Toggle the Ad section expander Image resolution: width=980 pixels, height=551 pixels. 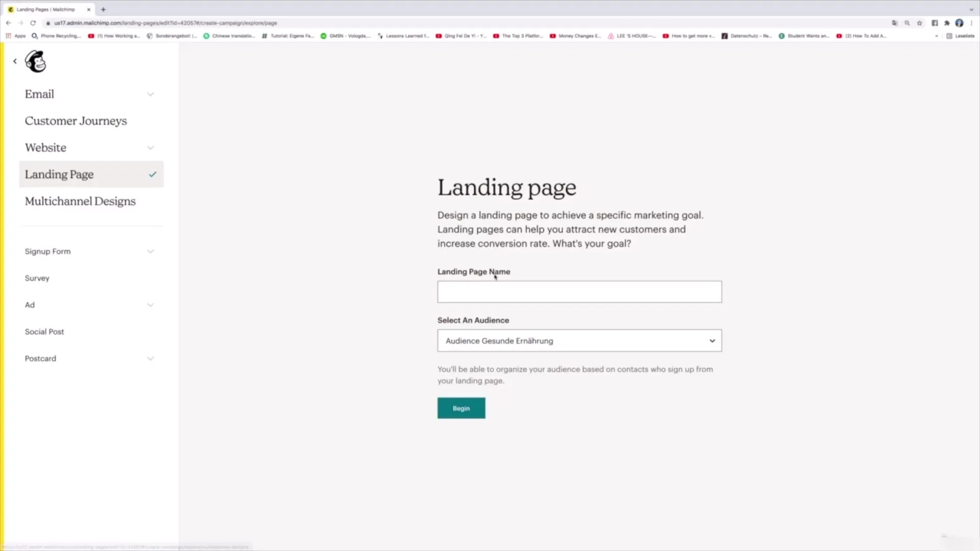click(x=150, y=305)
